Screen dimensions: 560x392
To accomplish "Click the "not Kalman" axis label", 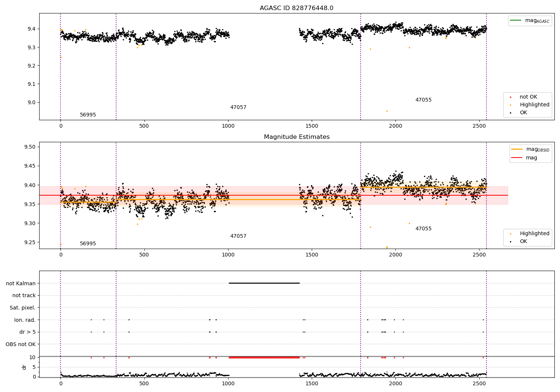I will [21, 283].
